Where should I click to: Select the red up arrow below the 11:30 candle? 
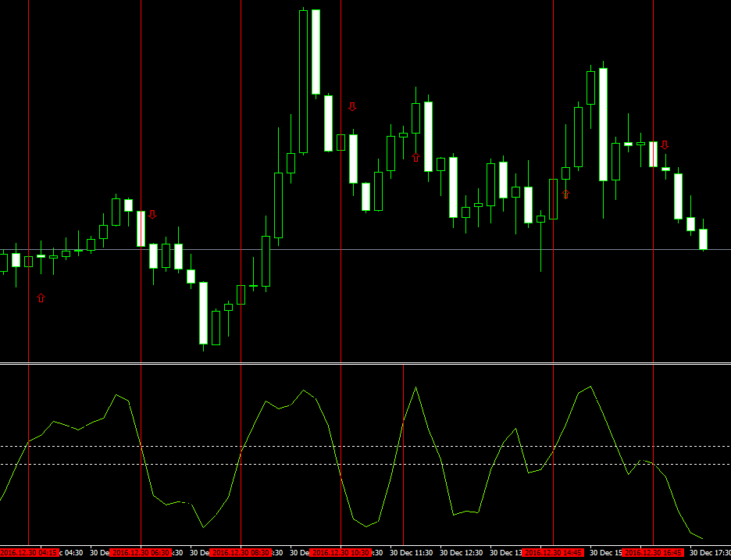pos(415,157)
